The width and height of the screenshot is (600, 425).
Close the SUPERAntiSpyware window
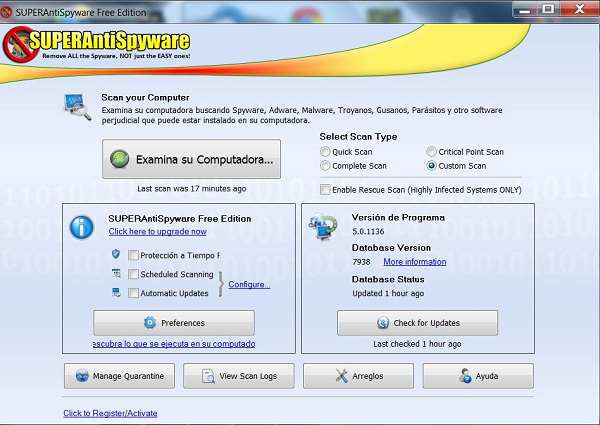pos(579,8)
